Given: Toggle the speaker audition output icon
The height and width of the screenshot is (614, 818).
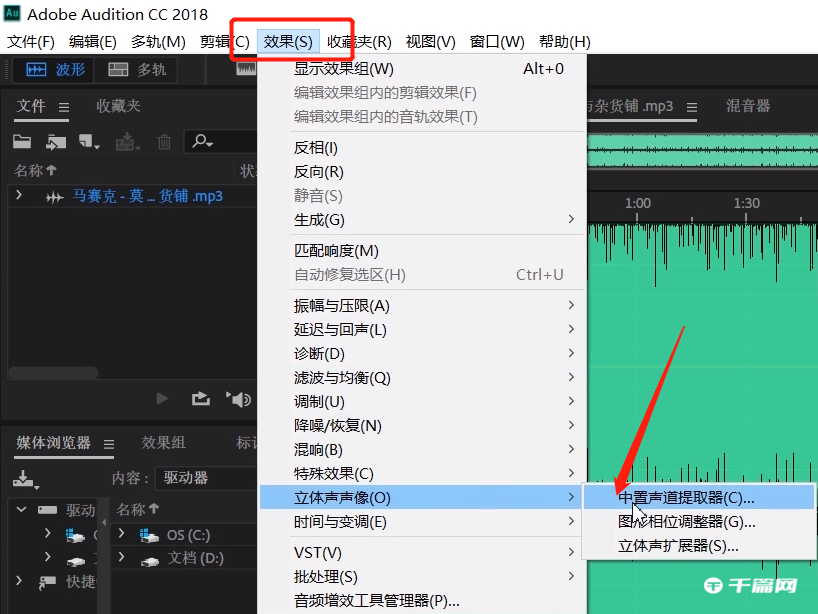Looking at the screenshot, I should pyautogui.click(x=240, y=398).
